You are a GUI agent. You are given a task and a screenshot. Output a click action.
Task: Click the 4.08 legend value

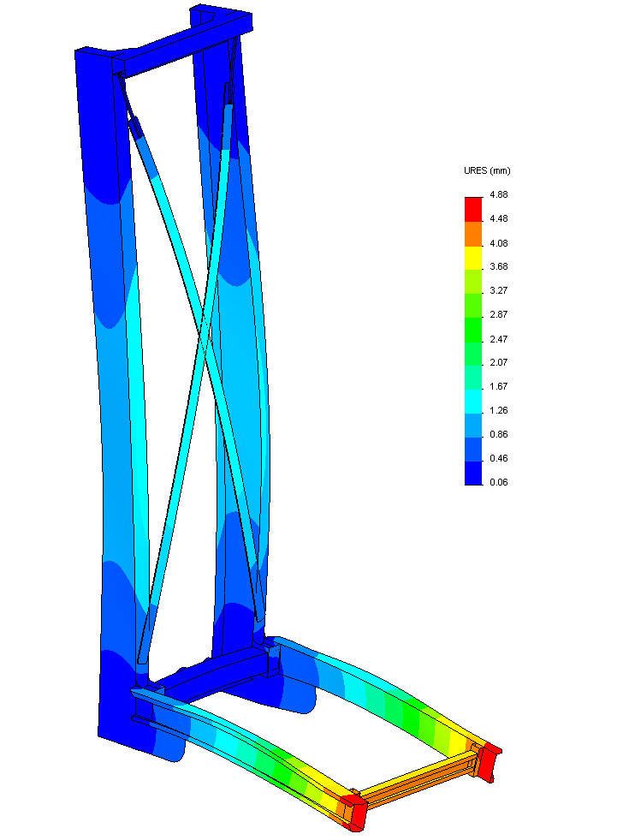[498, 243]
